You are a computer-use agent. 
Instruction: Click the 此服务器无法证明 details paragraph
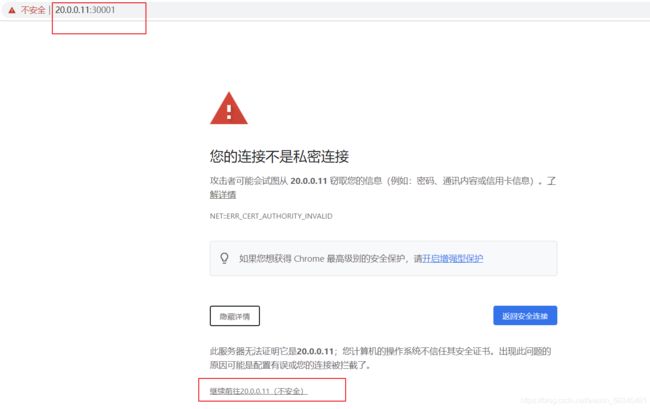coord(380,358)
